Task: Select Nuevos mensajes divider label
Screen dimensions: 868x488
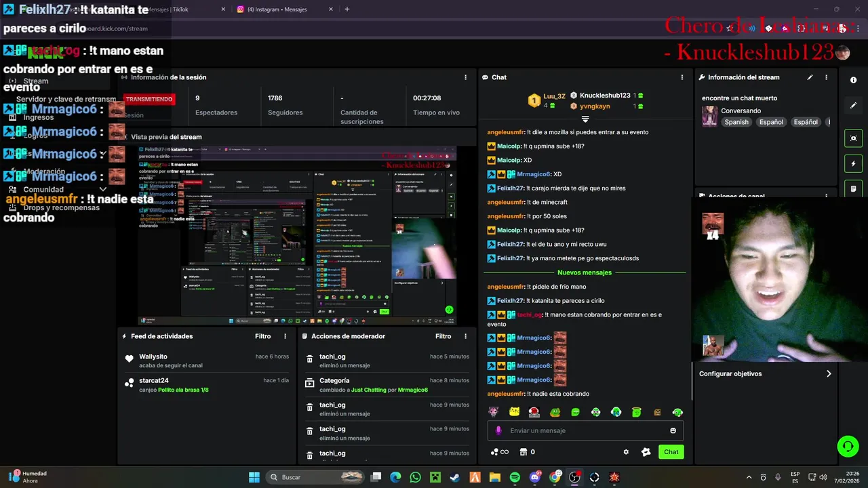Action: point(585,272)
